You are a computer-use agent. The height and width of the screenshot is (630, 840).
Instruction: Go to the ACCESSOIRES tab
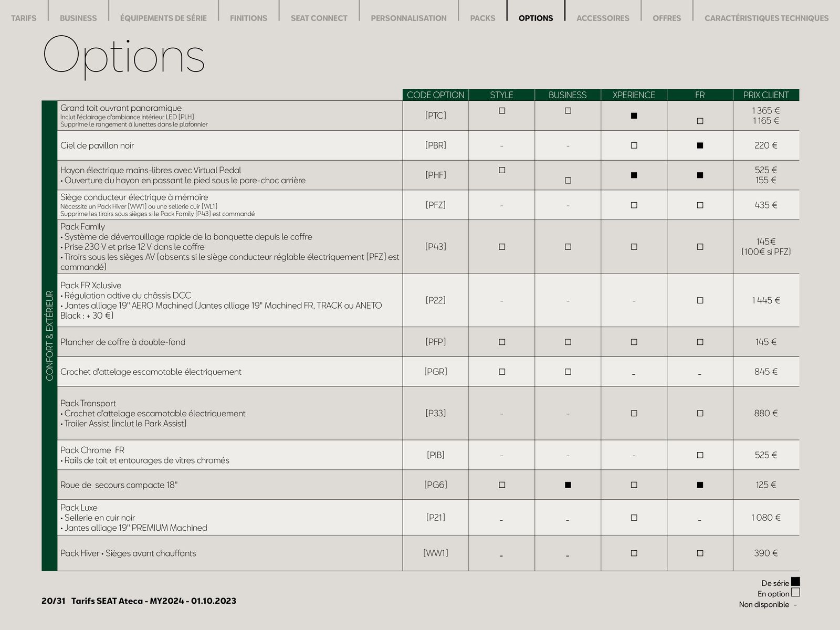[x=603, y=18]
